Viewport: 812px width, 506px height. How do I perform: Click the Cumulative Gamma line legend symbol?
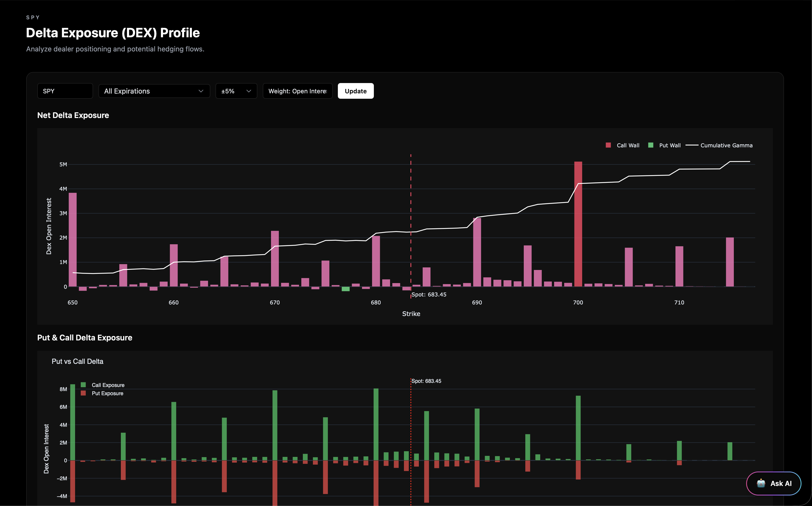[692, 145]
